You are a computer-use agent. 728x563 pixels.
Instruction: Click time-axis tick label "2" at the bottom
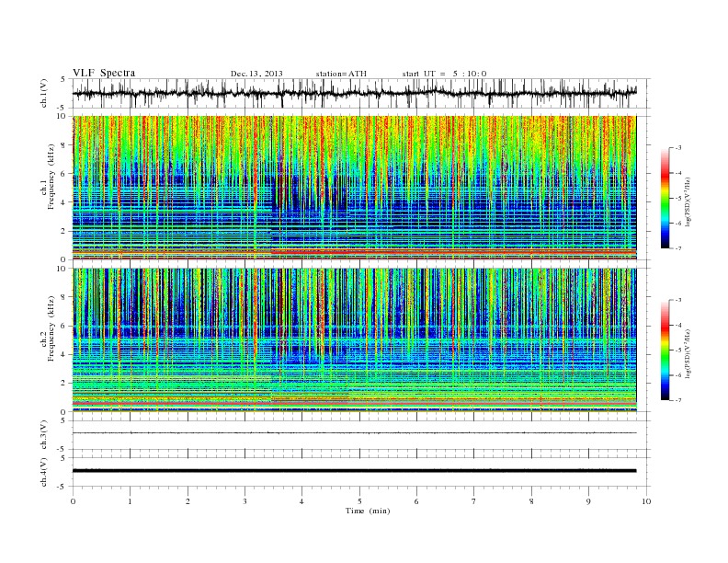[188, 501]
